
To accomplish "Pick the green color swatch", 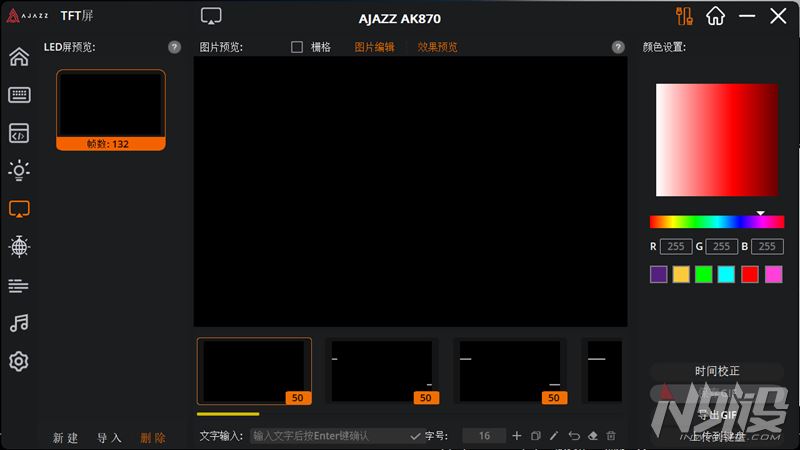I will point(704,274).
